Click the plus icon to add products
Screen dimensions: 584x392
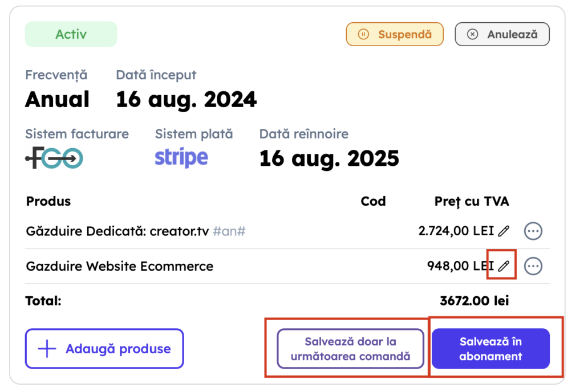[46, 349]
